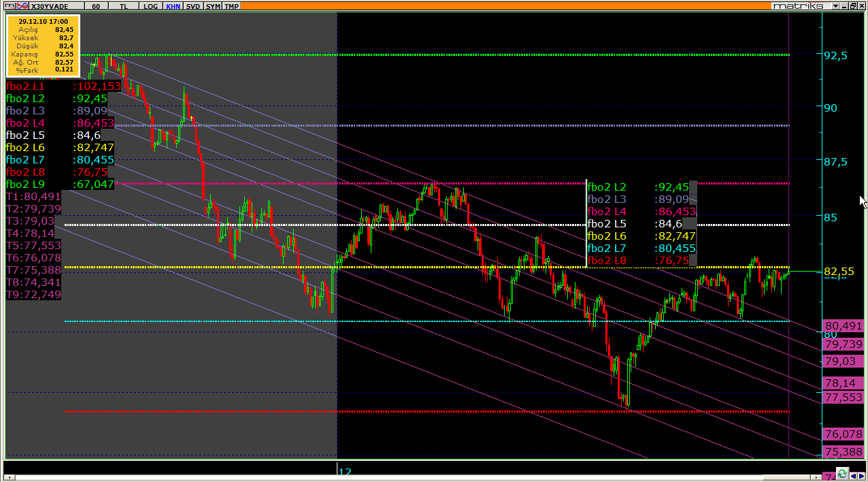Toggle LOG scale button
The width and height of the screenshot is (868, 482).
coord(150,5)
